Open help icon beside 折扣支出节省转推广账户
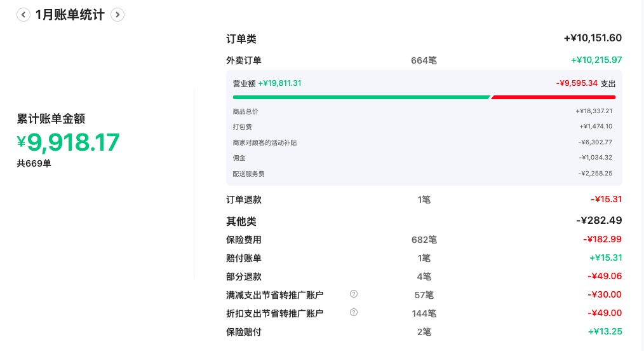Image resolution: width=644 pixels, height=351 pixels. 354,312
